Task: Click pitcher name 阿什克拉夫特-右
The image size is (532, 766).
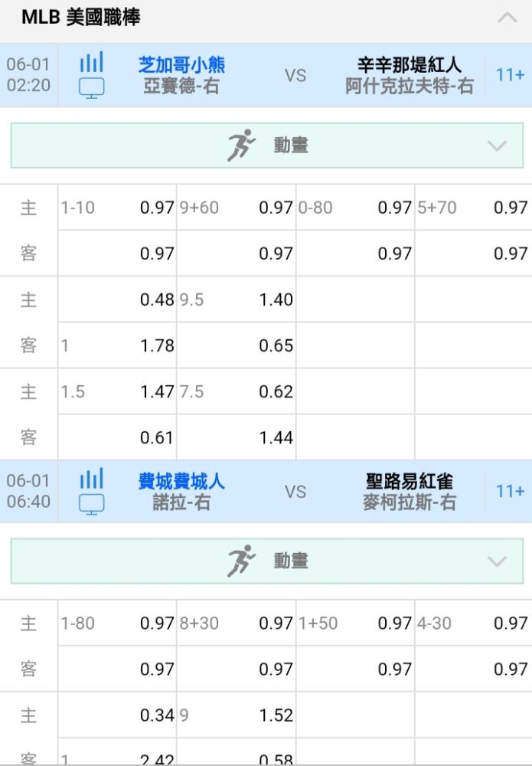Action: click(409, 86)
